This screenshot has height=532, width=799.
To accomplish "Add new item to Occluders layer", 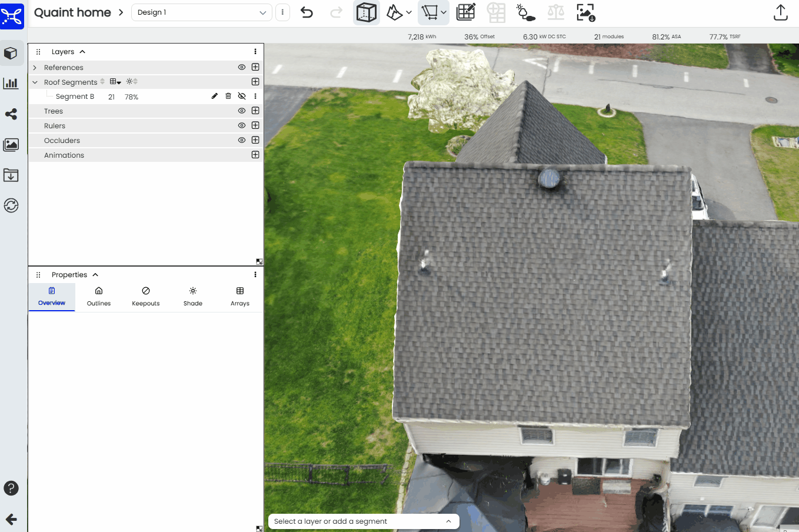I will click(x=255, y=140).
